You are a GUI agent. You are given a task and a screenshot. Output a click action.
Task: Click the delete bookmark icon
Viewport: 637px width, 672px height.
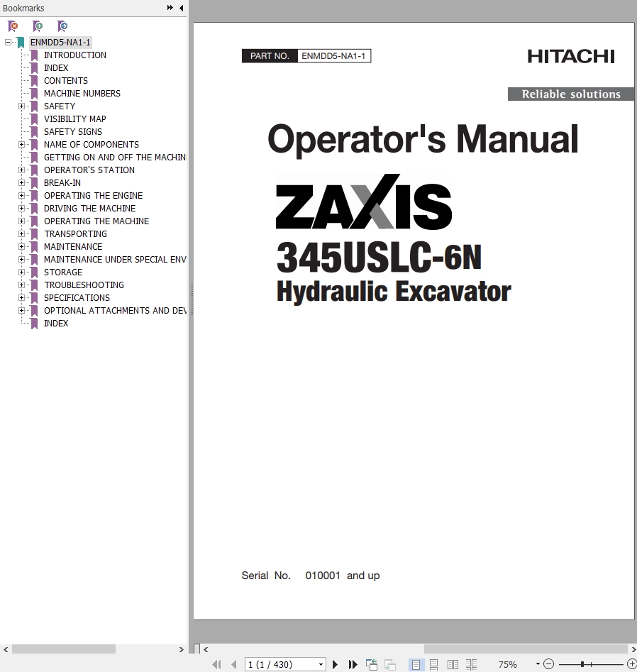[x=13, y=26]
